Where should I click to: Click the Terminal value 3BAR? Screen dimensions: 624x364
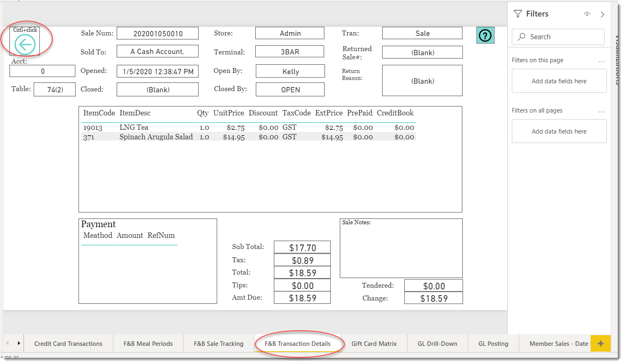tap(290, 52)
